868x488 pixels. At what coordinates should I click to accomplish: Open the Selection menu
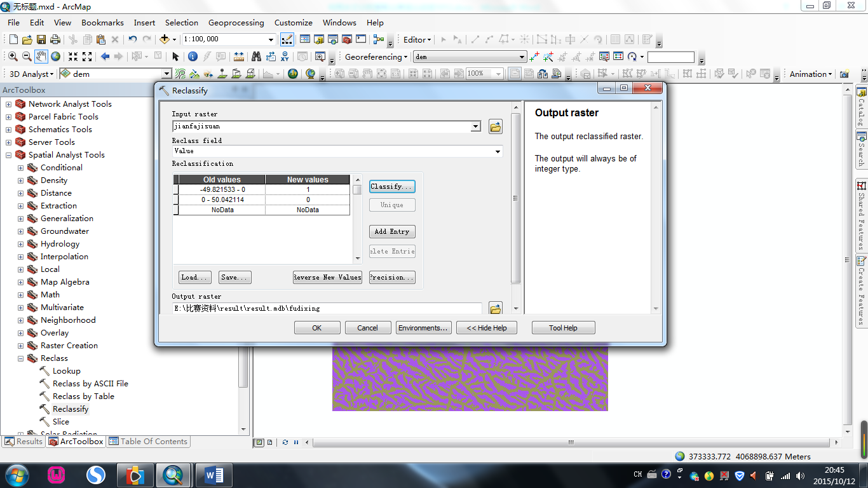coord(181,22)
